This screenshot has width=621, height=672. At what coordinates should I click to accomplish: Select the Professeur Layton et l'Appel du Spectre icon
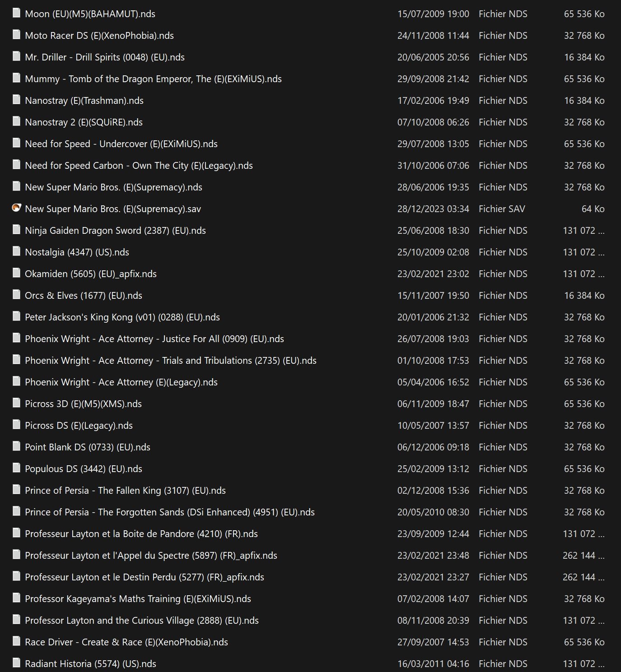[16, 555]
